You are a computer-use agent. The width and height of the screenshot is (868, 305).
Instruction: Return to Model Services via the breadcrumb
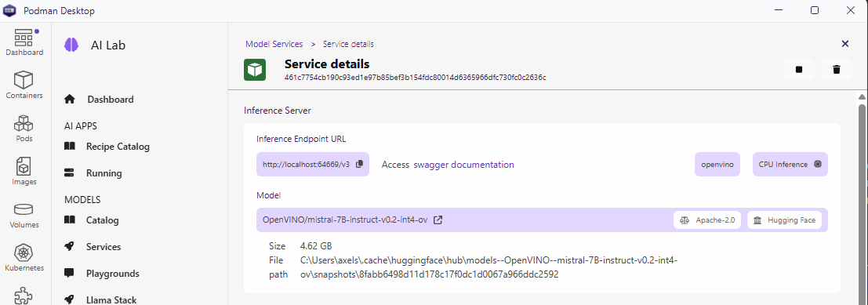pos(274,44)
